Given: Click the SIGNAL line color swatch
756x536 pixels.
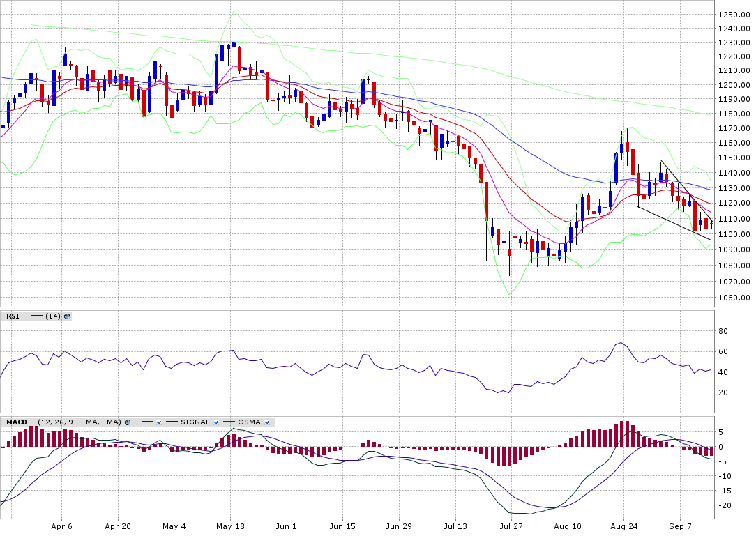Looking at the screenshot, I should 172,422.
